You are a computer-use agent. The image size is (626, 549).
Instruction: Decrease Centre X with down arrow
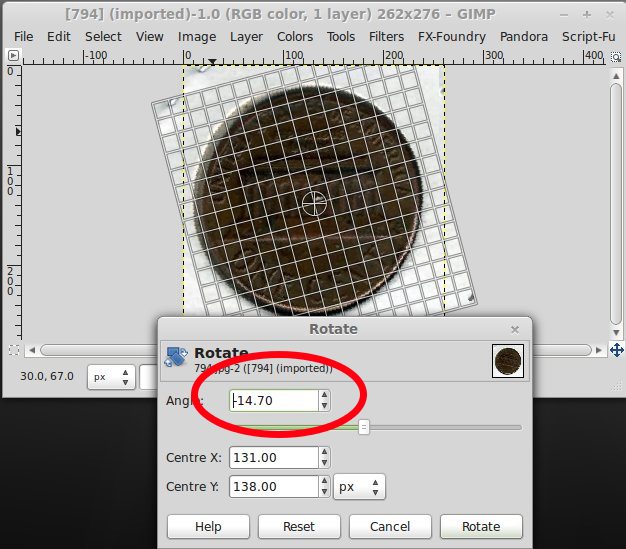324,463
